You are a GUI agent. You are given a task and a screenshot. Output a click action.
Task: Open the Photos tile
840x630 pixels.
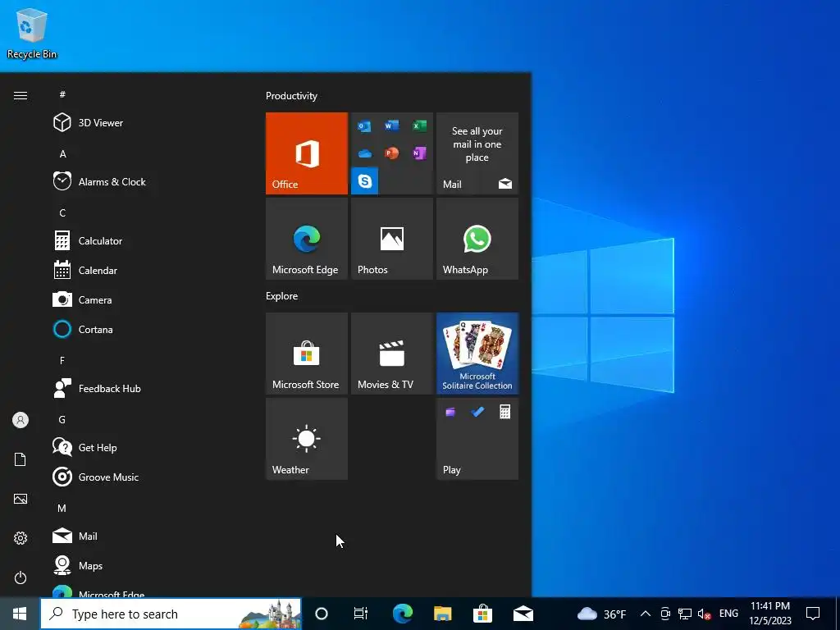[391, 239]
